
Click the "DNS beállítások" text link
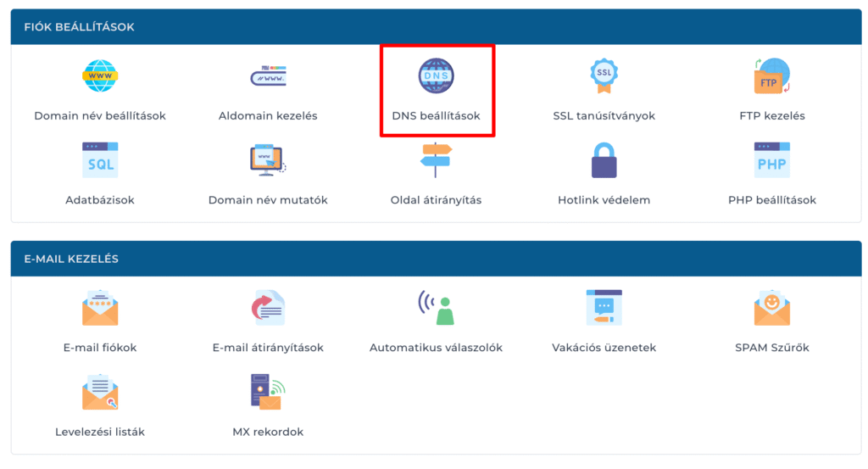(436, 115)
